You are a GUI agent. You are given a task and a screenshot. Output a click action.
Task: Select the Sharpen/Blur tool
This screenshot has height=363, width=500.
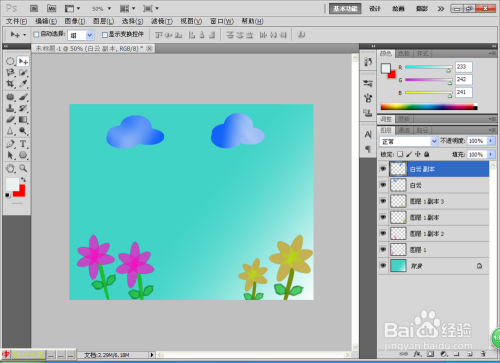pyautogui.click(x=10, y=131)
